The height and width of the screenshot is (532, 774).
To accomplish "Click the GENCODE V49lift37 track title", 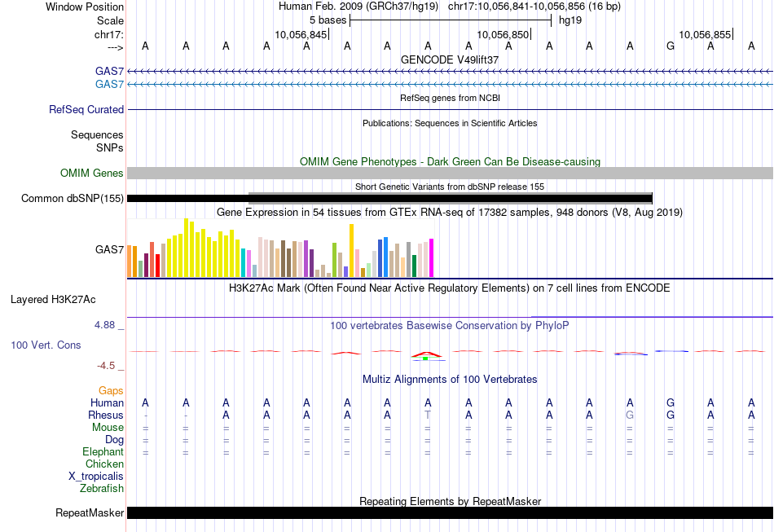I will pyautogui.click(x=450, y=59).
